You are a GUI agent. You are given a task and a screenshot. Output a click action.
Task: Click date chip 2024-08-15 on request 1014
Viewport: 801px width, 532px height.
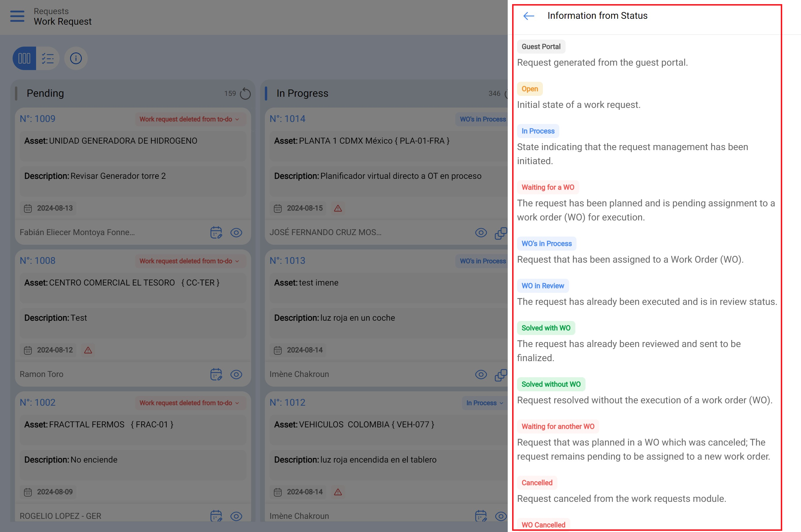click(x=298, y=208)
